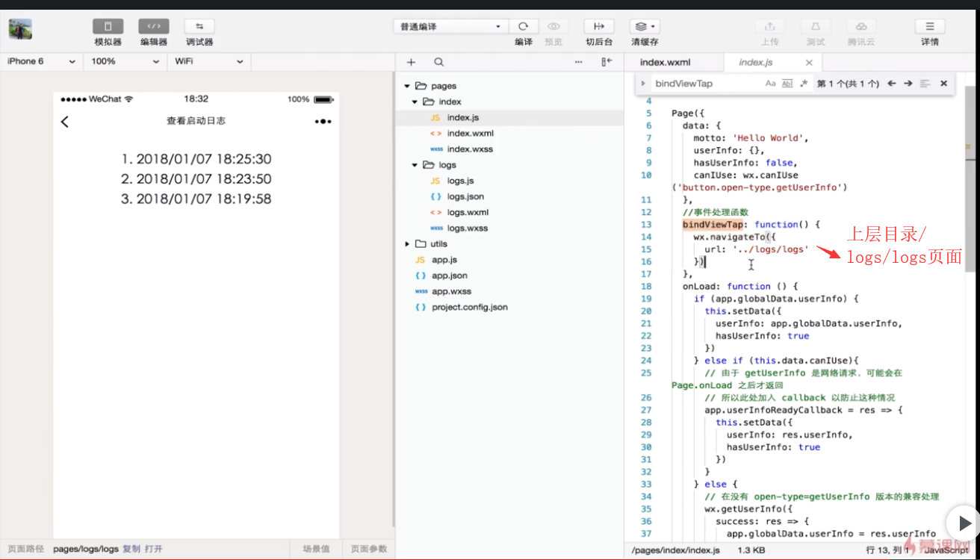Click log entry 2018/01/07 18:25:30

click(196, 159)
